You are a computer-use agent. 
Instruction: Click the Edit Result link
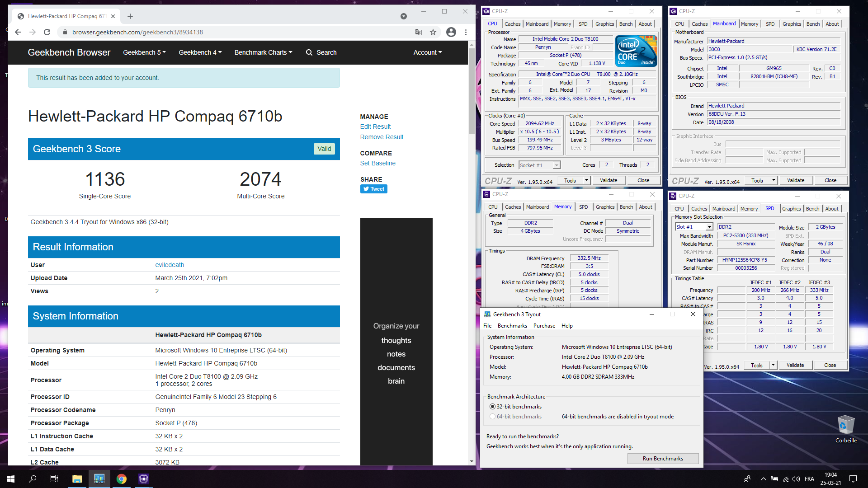click(x=375, y=127)
